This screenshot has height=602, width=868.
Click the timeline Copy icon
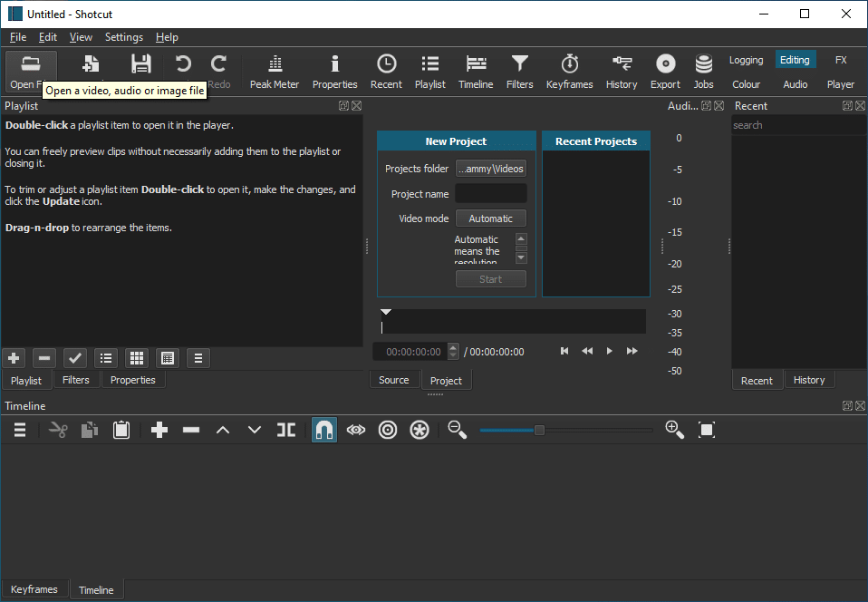coord(90,430)
